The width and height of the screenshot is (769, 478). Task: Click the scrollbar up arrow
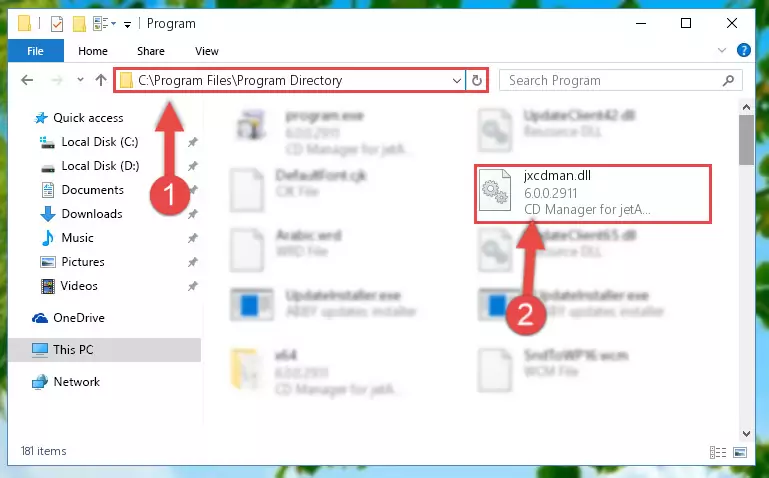point(746,107)
